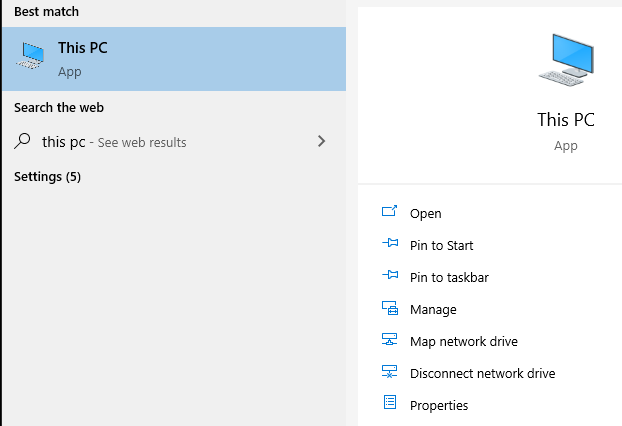Click the Disconnect network drive icon

pyautogui.click(x=390, y=372)
